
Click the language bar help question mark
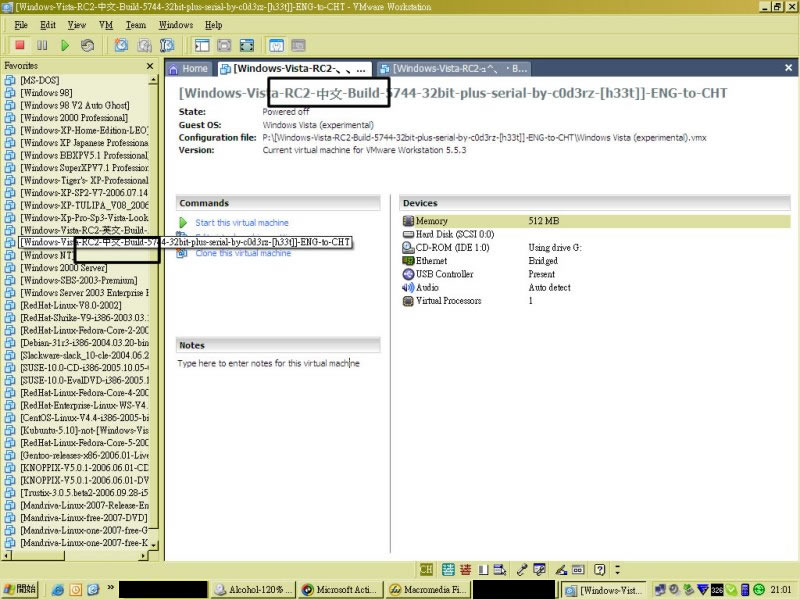point(599,569)
